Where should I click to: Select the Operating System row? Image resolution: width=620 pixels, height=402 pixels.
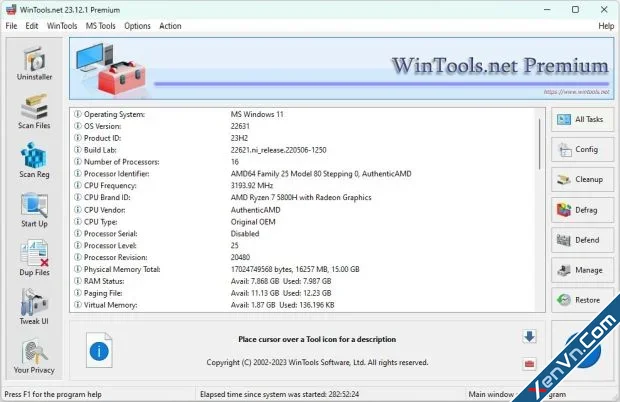(304, 114)
